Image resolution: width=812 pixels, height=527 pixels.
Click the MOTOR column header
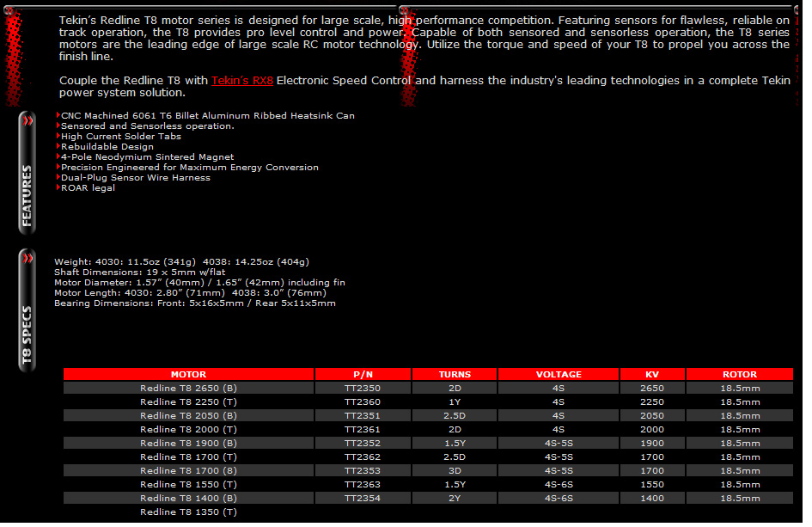click(x=188, y=374)
